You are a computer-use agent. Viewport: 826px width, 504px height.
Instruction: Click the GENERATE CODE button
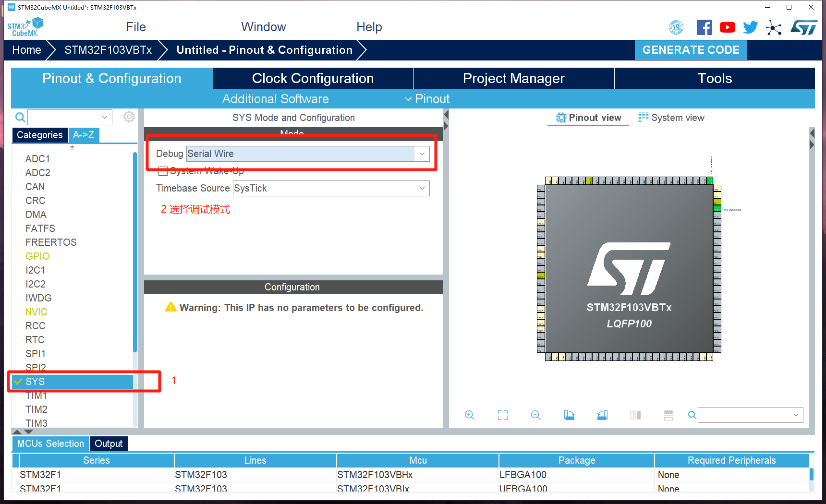(691, 50)
